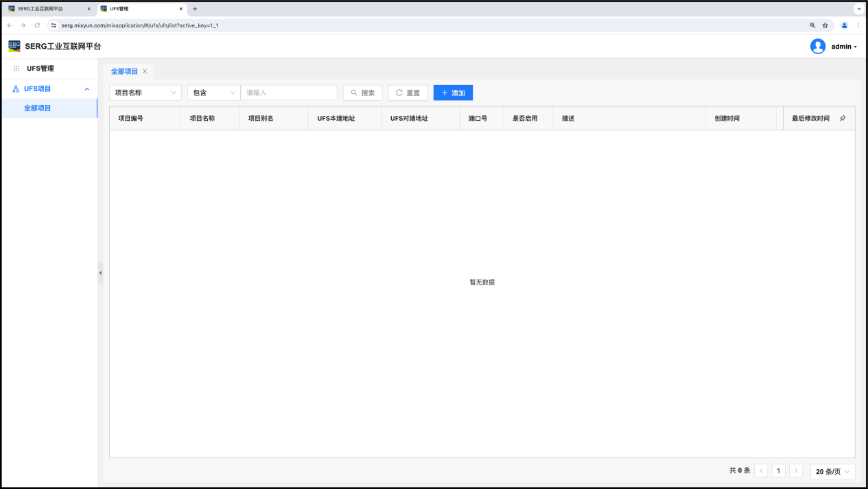This screenshot has width=868, height=489.
Task: Focus the 请输入 search input field
Action: [x=289, y=93]
